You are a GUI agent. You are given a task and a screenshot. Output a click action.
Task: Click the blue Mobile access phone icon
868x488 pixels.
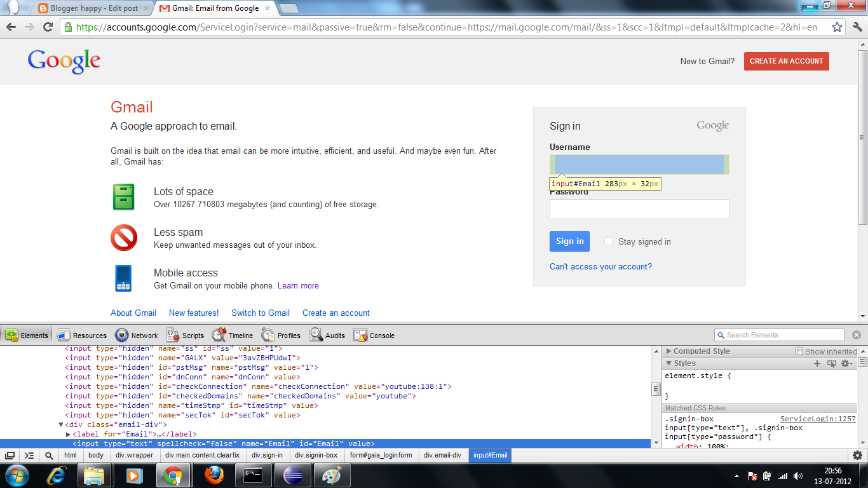123,278
